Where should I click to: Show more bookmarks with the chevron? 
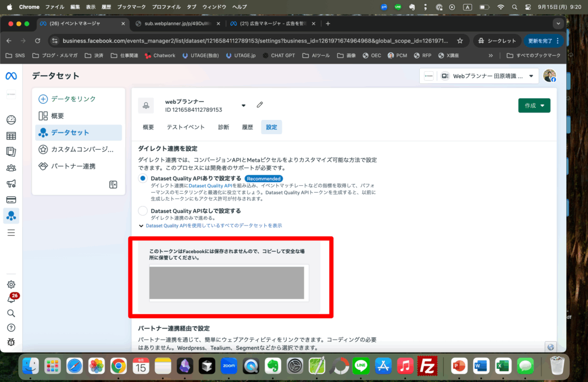[490, 56]
